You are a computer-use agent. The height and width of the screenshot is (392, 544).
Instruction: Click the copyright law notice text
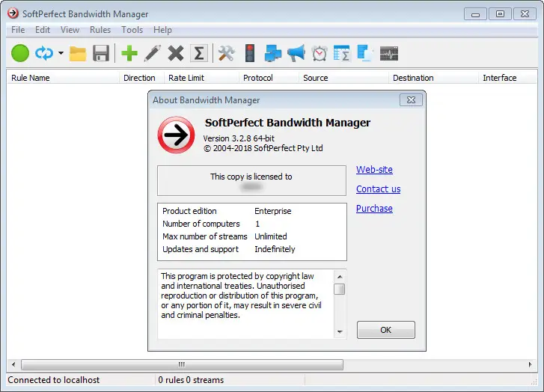tap(241, 295)
